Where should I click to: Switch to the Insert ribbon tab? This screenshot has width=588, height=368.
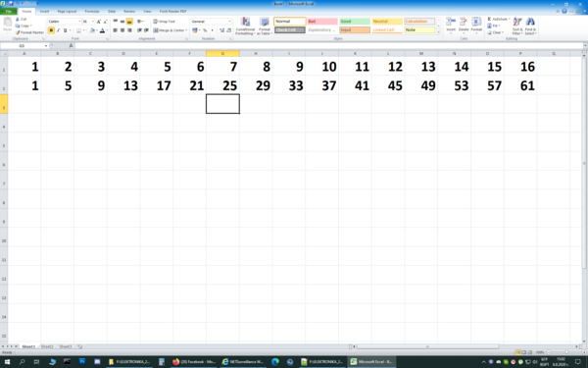point(44,11)
